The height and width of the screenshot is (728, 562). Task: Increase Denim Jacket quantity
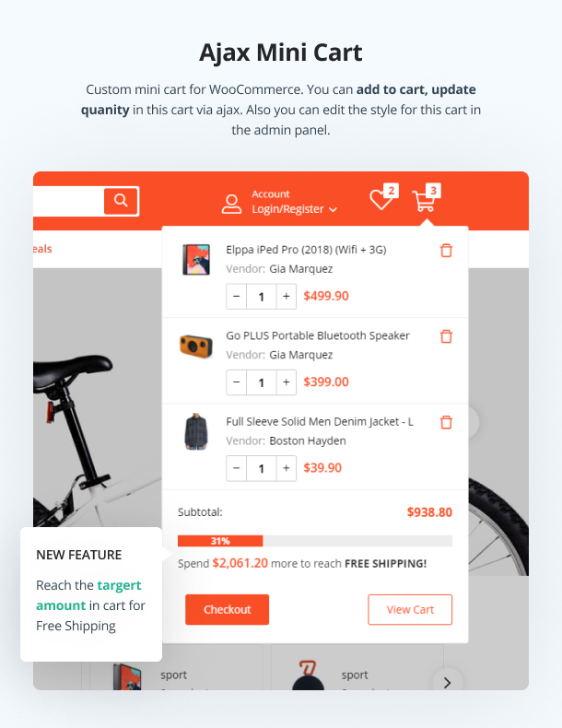(x=287, y=468)
